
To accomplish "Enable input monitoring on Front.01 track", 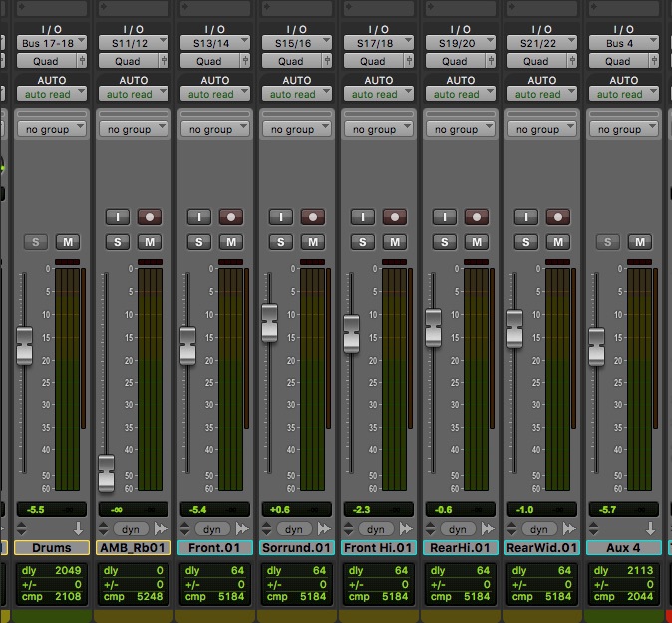I will pos(198,216).
